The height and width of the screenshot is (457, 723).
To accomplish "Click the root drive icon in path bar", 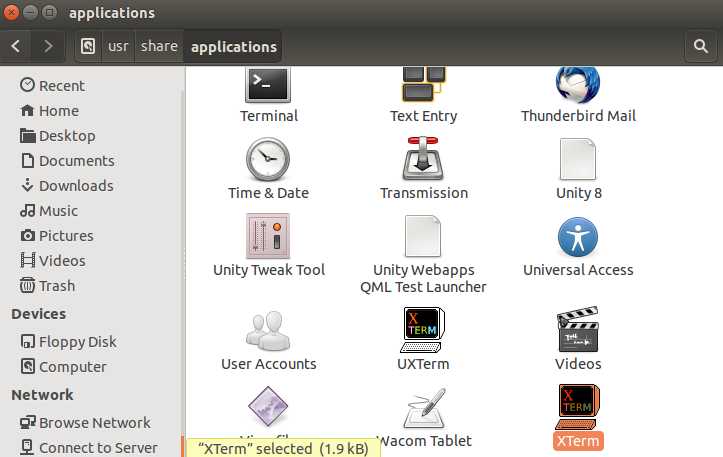I will click(x=88, y=46).
